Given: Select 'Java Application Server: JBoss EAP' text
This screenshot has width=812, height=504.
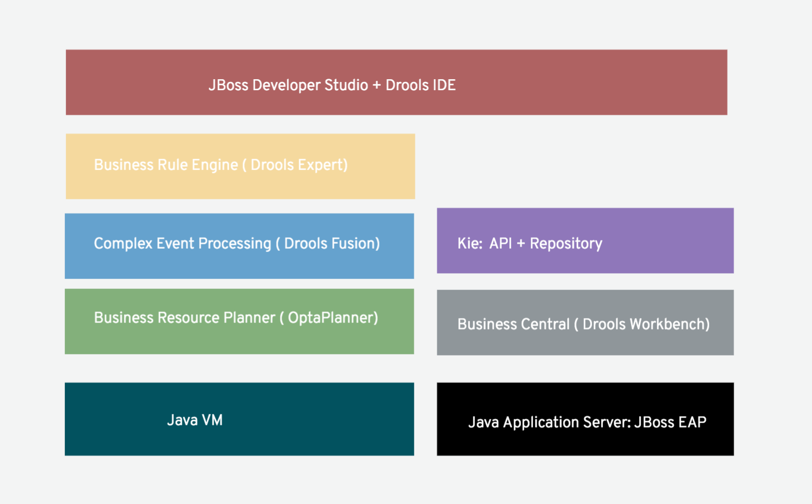Looking at the screenshot, I should click(x=587, y=423).
